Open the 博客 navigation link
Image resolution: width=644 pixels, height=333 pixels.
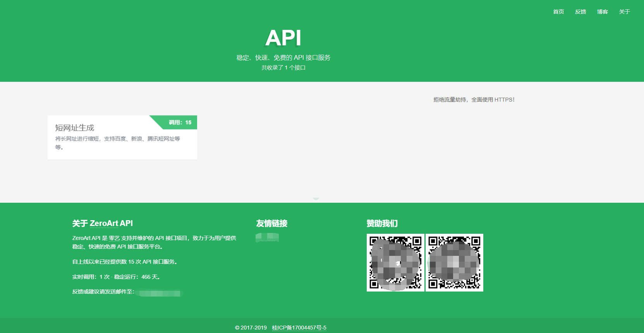[x=603, y=12]
